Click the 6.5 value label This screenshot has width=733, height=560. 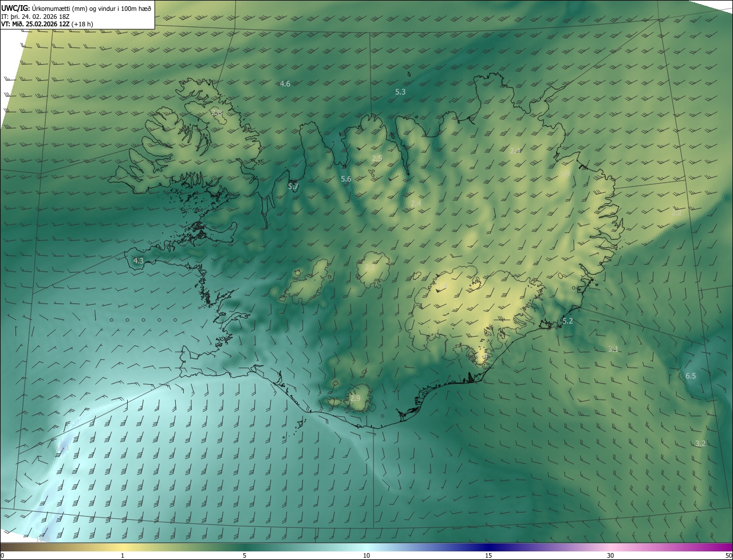click(691, 376)
